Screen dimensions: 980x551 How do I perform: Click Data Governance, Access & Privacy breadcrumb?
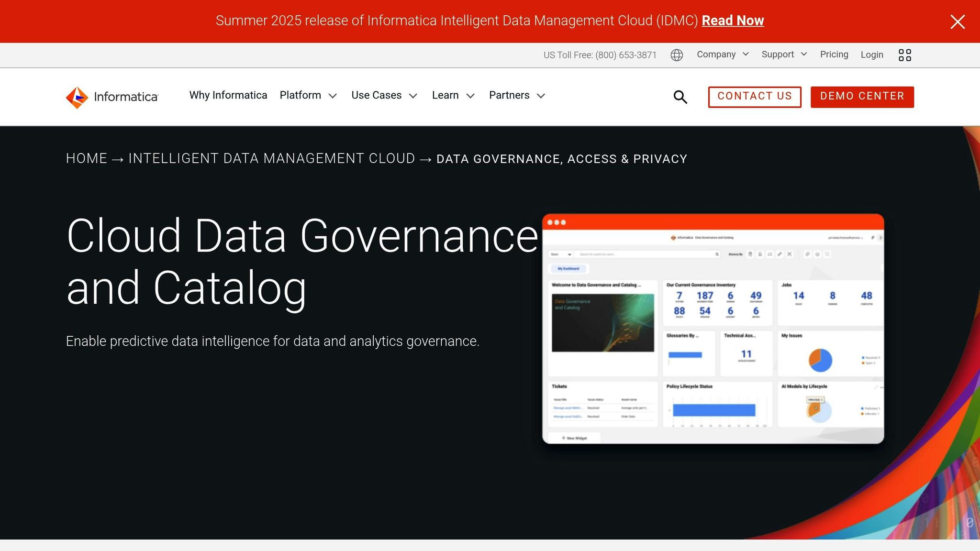click(x=562, y=159)
